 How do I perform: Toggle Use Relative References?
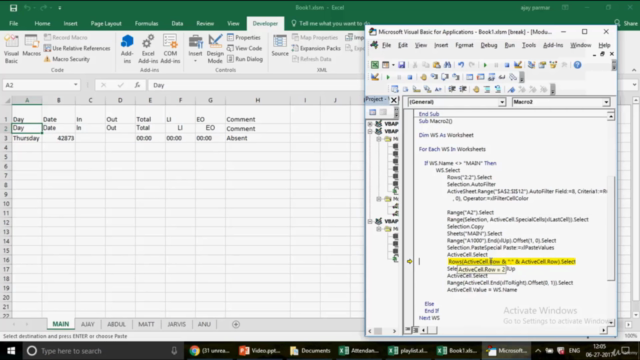[x=77, y=48]
